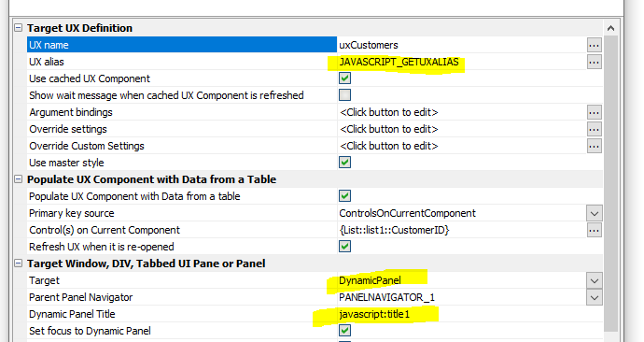Image resolution: width=644 pixels, height=342 pixels.
Task: Select the Override settings label
Action: [x=68, y=129]
